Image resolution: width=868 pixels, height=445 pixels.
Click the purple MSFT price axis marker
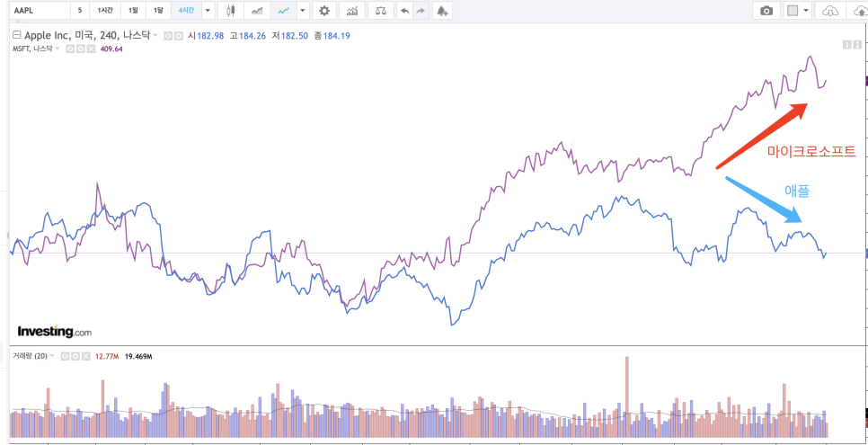coord(866,81)
